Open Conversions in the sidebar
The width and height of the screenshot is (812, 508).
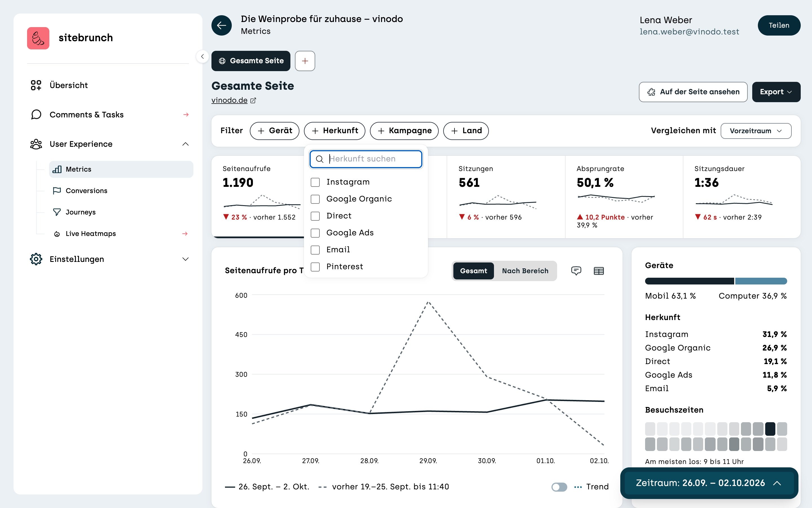point(121,190)
